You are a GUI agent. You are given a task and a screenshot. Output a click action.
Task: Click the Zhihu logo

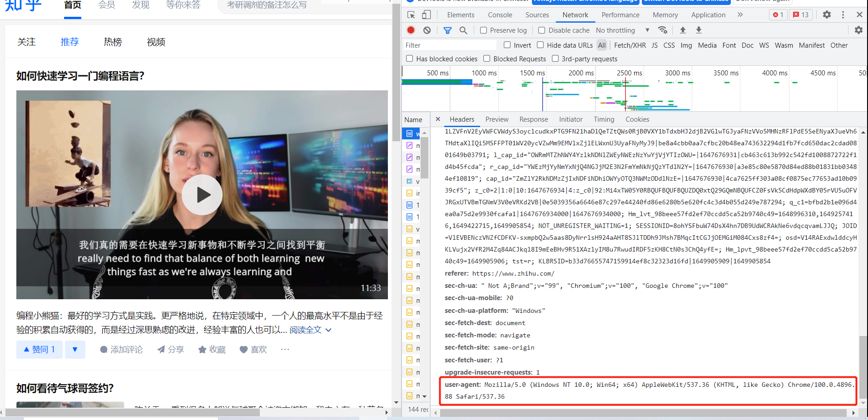(x=23, y=5)
